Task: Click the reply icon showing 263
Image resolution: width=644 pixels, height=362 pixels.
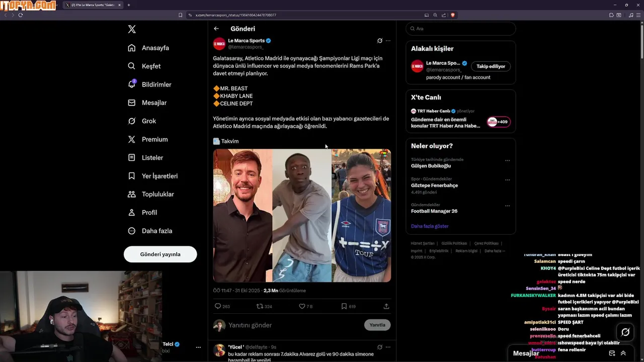Action: pyautogui.click(x=218, y=306)
